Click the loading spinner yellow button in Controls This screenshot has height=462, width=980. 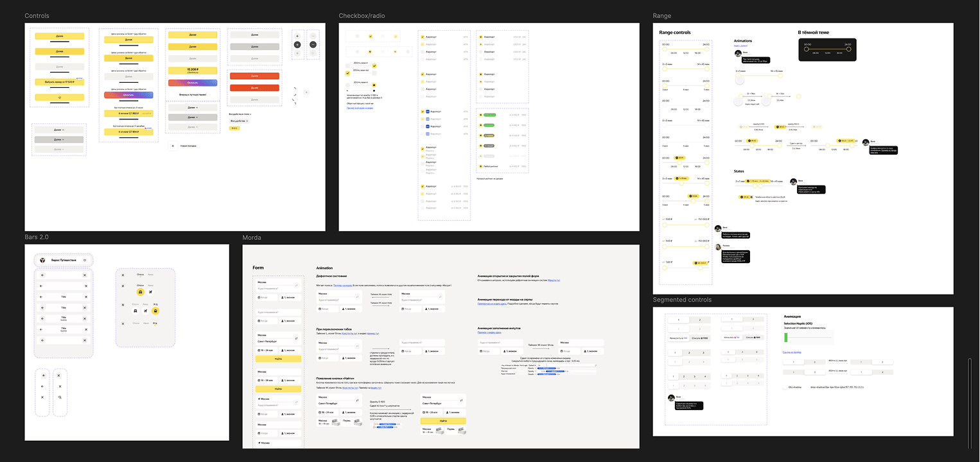pyautogui.click(x=60, y=97)
